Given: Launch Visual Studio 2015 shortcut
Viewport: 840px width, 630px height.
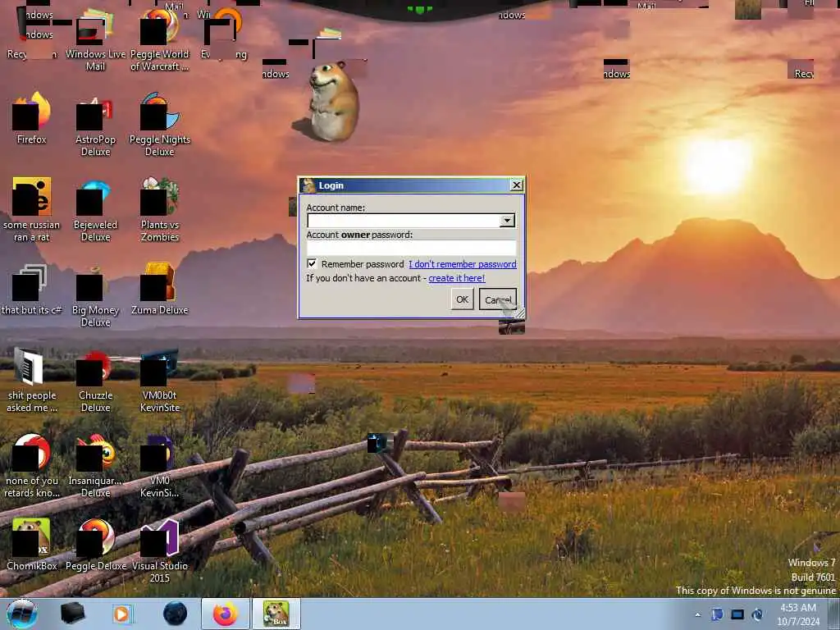Looking at the screenshot, I should pos(160,550).
